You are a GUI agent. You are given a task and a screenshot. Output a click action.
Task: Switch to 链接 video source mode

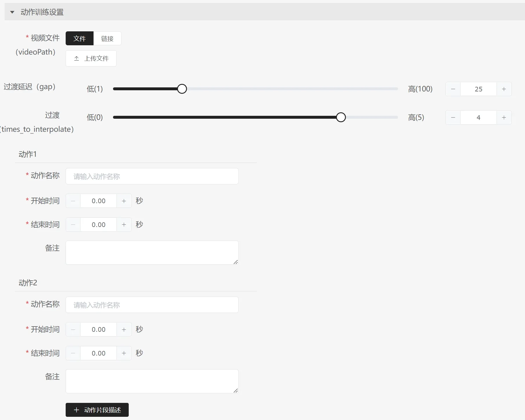tap(107, 39)
